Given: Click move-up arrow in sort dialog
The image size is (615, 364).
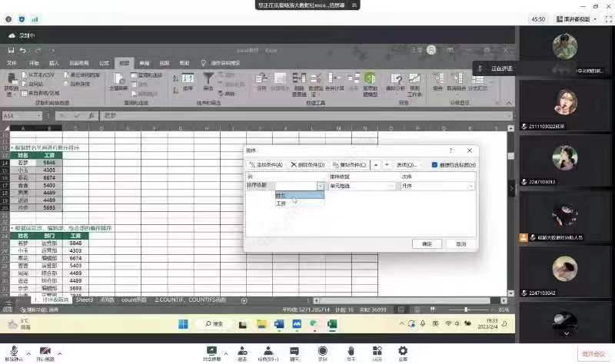Looking at the screenshot, I should (x=376, y=164).
